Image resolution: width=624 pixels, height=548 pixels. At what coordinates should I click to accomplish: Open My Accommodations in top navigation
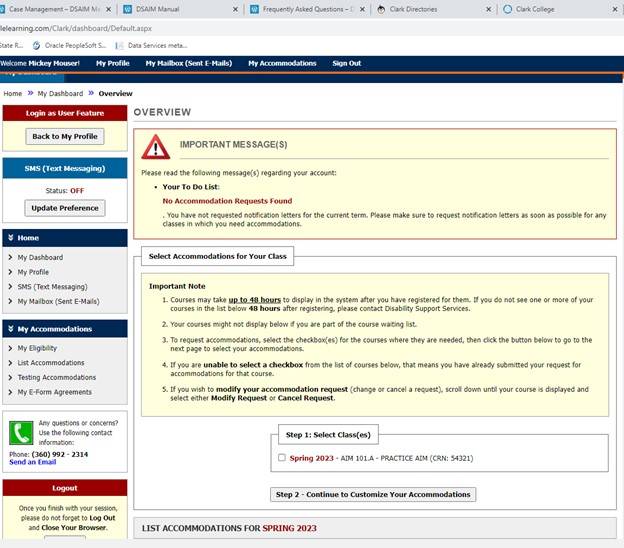click(282, 63)
